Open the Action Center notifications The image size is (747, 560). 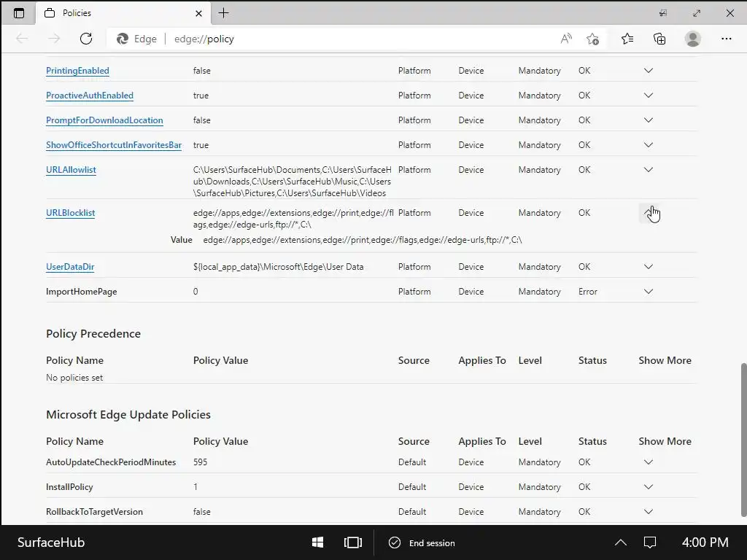[650, 542]
